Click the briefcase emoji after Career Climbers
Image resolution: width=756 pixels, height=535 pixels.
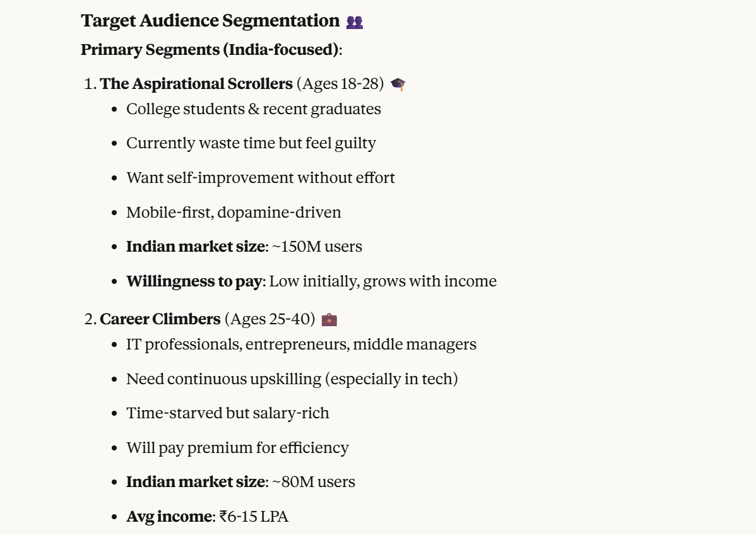coord(329,319)
